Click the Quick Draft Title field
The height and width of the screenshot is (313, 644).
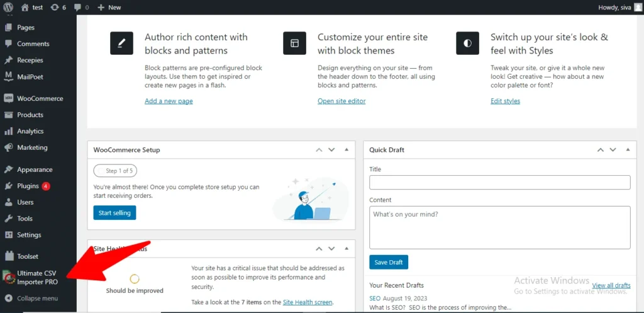click(499, 183)
